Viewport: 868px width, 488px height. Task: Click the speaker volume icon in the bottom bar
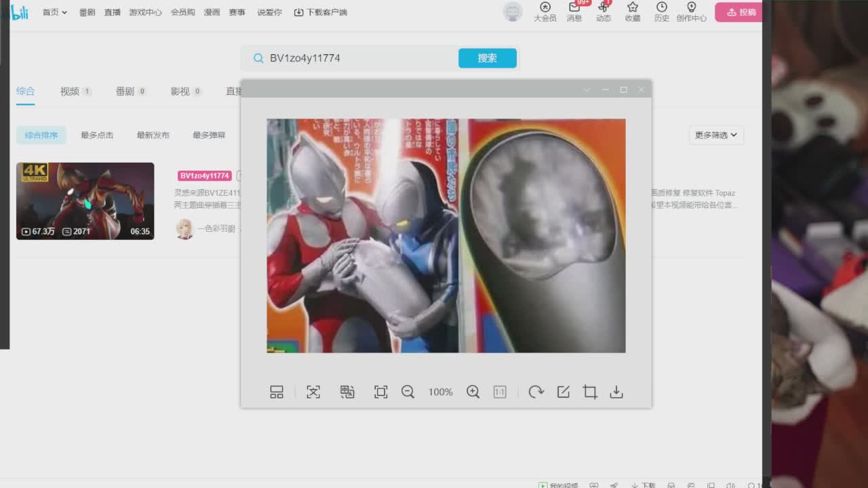click(x=730, y=485)
